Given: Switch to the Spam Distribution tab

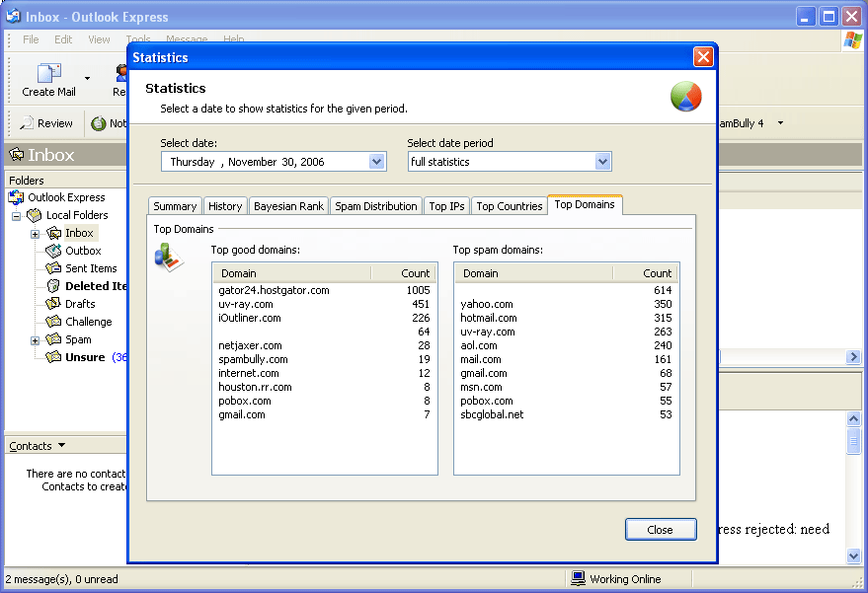Looking at the screenshot, I should [x=376, y=206].
